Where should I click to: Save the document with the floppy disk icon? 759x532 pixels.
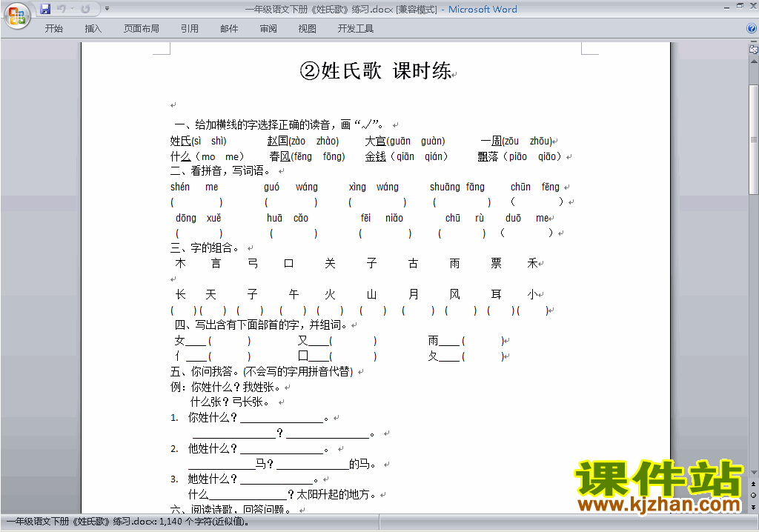[45, 9]
